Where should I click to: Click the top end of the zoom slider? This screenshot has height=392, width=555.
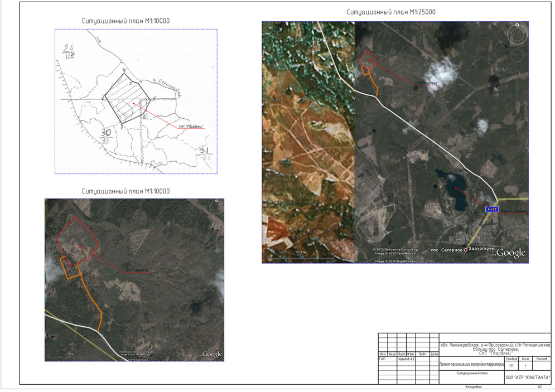click(x=518, y=72)
